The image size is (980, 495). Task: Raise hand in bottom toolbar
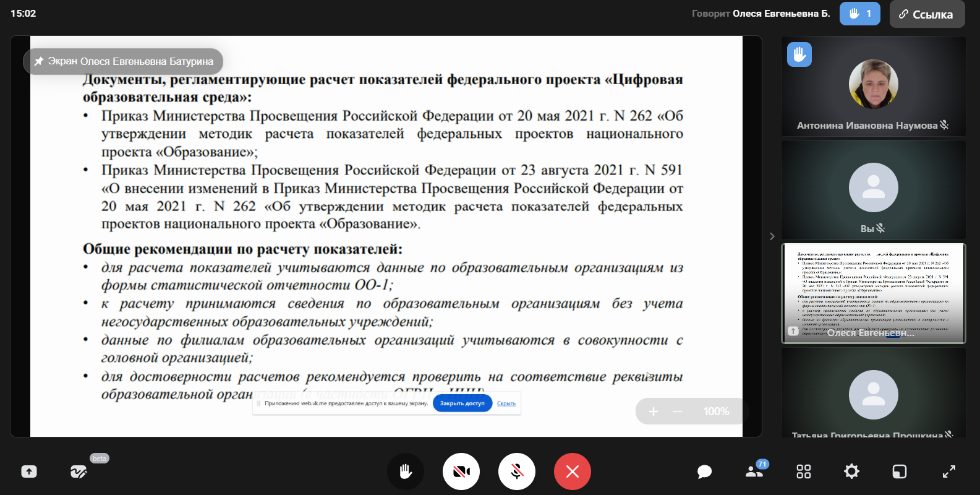(406, 471)
